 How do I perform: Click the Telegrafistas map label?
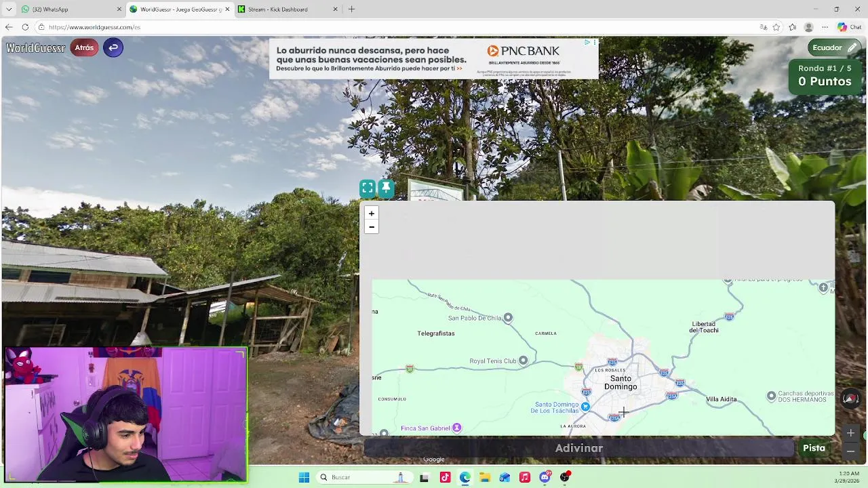436,333
